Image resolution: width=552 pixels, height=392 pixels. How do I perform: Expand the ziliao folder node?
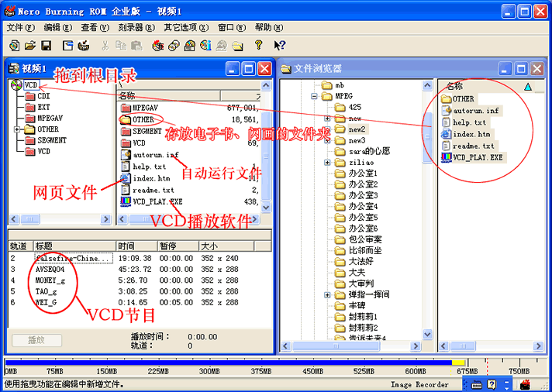point(328,162)
